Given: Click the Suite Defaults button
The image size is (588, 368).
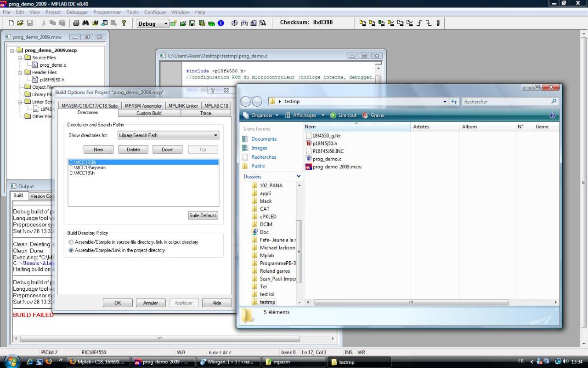Looking at the screenshot, I should point(203,215).
